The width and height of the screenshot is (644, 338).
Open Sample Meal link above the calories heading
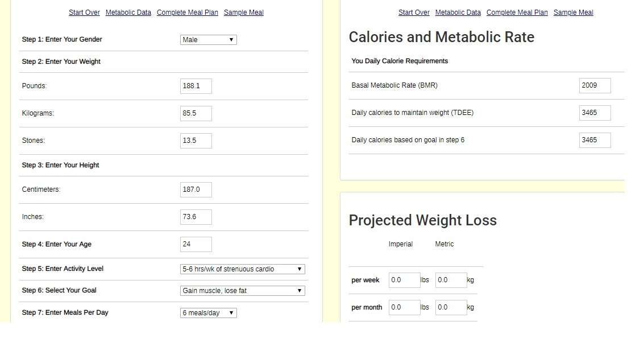tap(573, 13)
